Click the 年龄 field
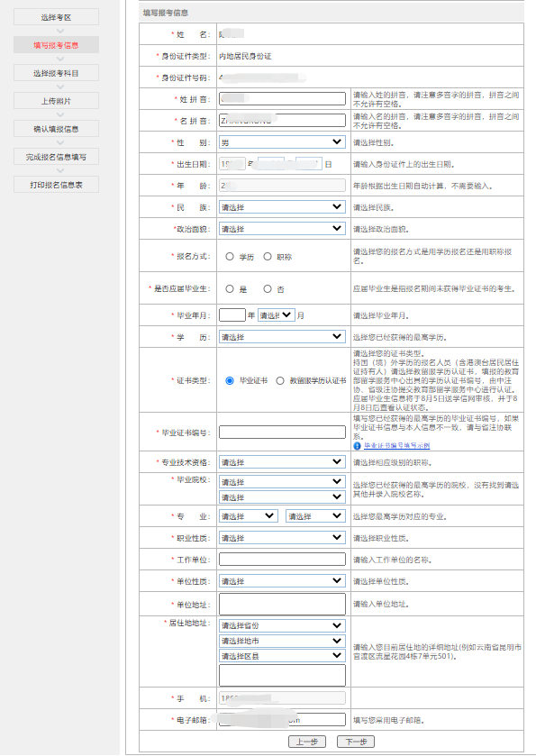The image size is (536, 756). (x=282, y=185)
